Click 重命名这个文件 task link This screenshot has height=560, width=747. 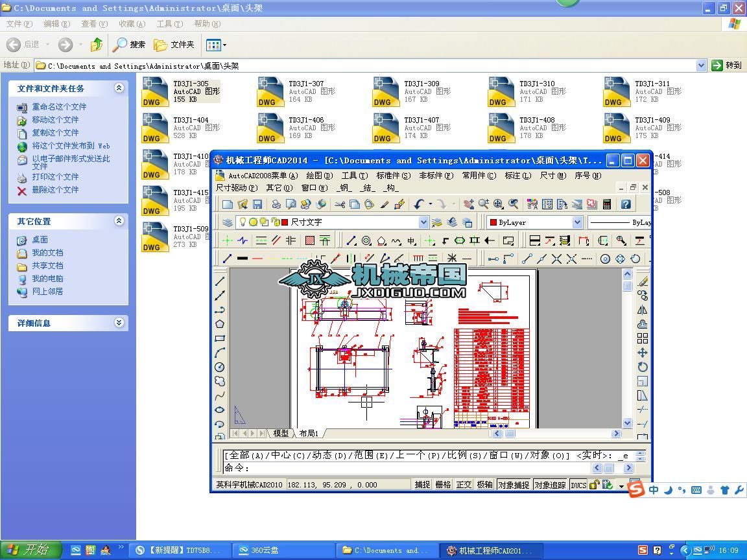point(59,107)
